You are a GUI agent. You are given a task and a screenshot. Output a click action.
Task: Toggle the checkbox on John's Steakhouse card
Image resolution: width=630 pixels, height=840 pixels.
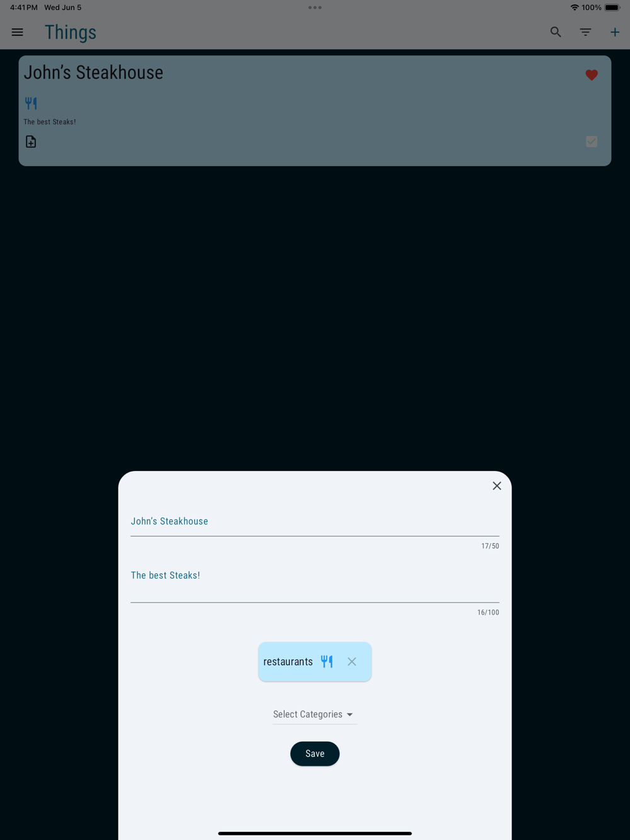click(592, 142)
